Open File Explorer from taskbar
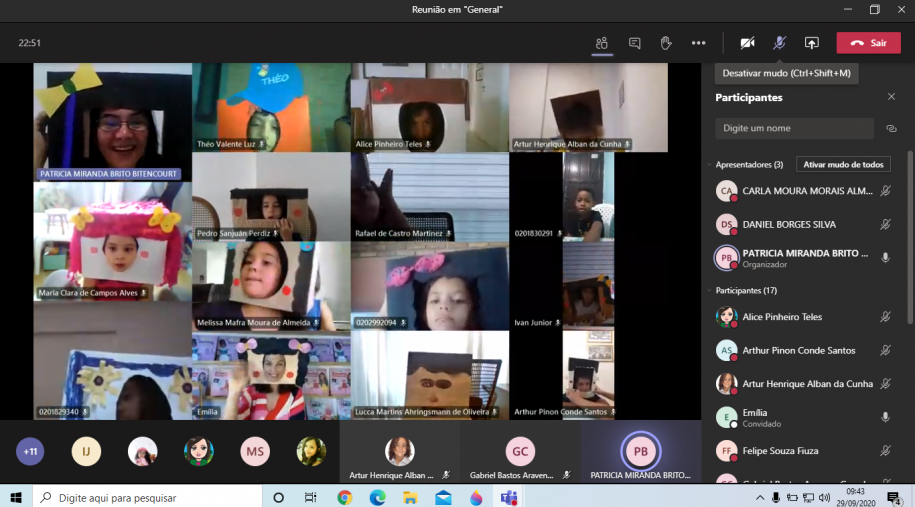Image resolution: width=915 pixels, height=507 pixels. point(410,498)
